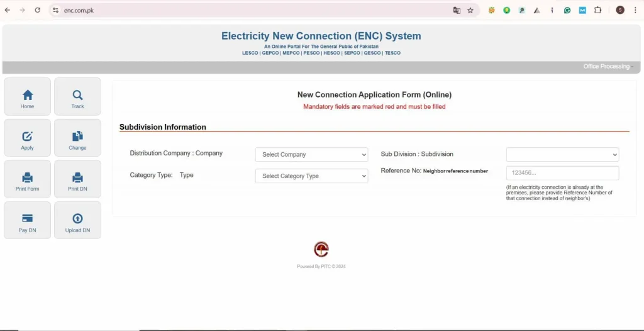View site information icon in address bar
This screenshot has width=644, height=331.
[x=56, y=10]
